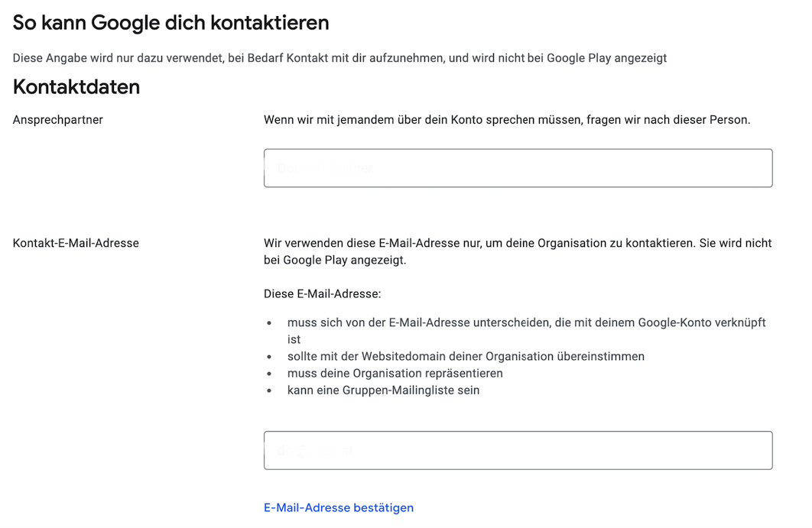
Task: Click the 'Kontaktdaten' section heading
Action: [x=76, y=86]
